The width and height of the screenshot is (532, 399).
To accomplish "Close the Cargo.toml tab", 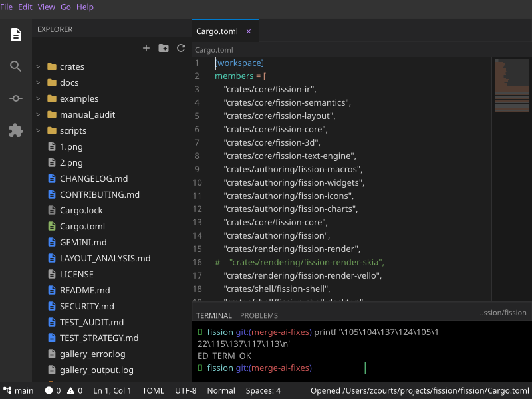I will (x=249, y=31).
